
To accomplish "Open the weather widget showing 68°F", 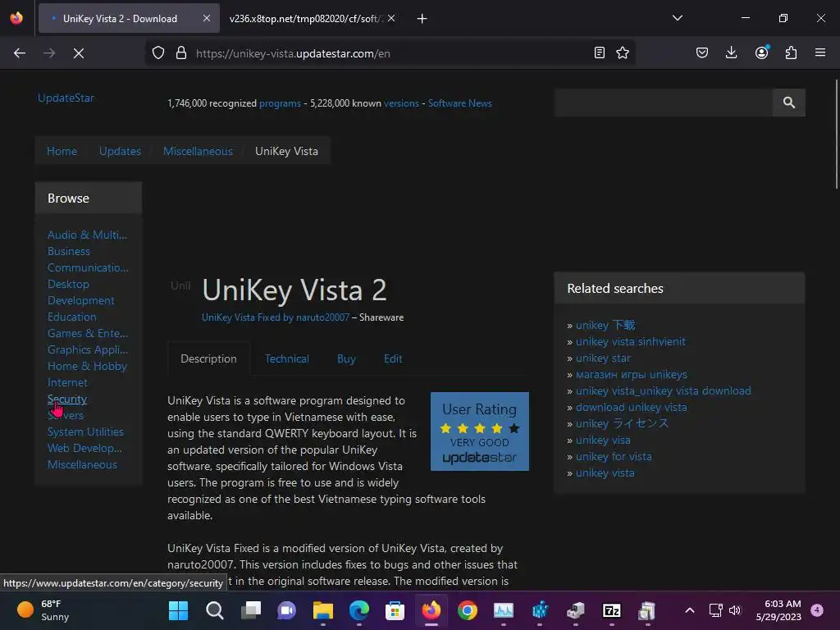I will [43, 610].
